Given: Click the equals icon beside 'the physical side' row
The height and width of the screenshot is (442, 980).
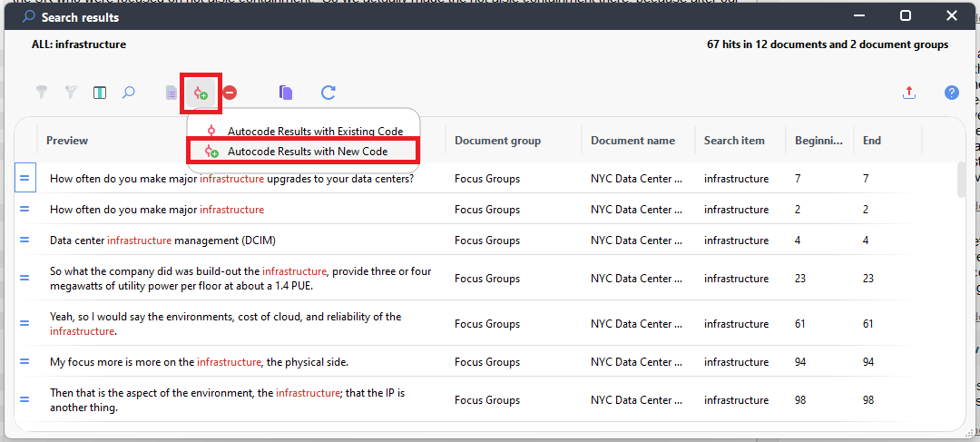Looking at the screenshot, I should (x=24, y=362).
